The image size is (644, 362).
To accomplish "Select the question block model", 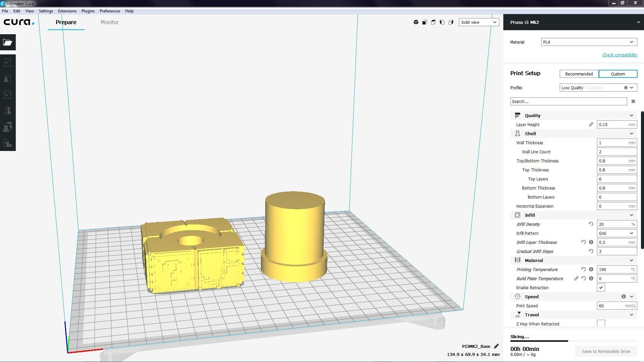I will (193, 256).
